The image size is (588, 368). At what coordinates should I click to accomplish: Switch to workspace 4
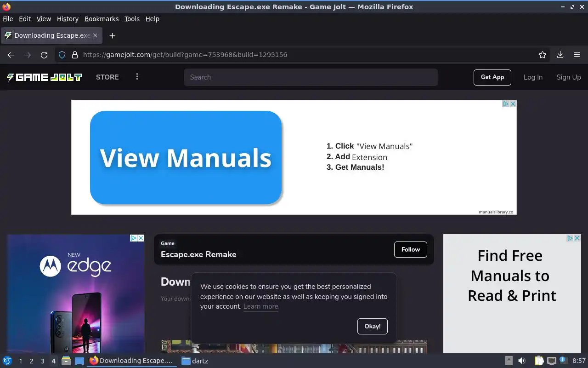coord(53,361)
